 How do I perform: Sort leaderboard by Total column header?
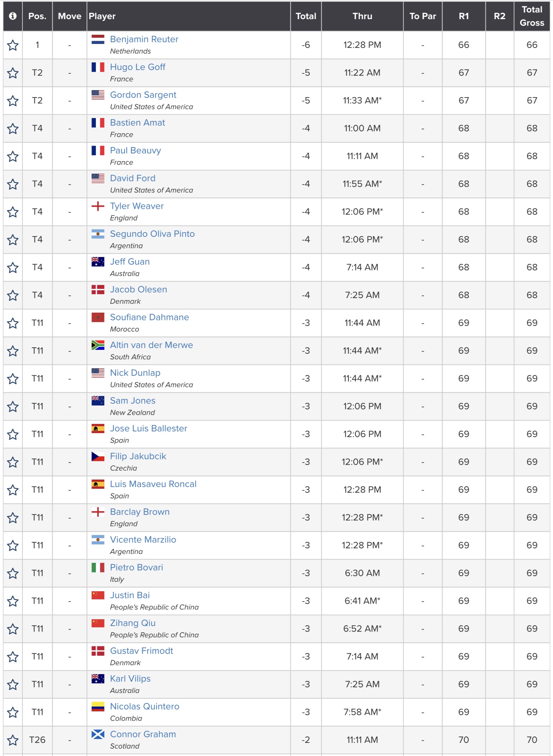click(x=306, y=16)
